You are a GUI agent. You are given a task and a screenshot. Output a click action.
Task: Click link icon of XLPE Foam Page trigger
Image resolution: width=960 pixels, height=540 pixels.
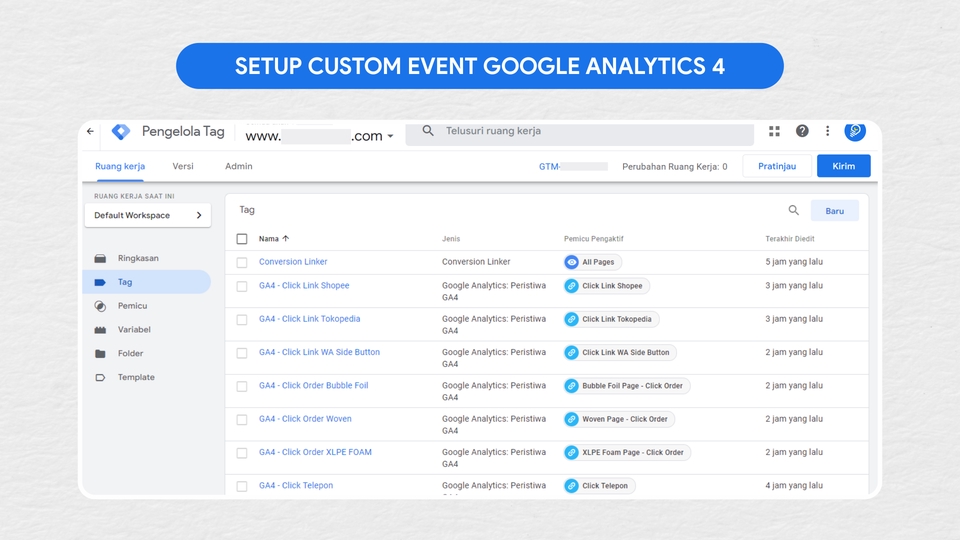coord(571,452)
